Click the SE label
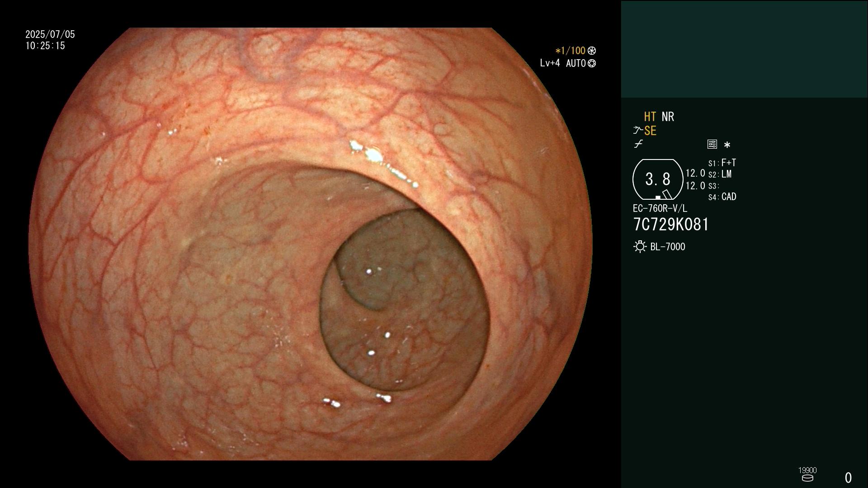 (650, 131)
